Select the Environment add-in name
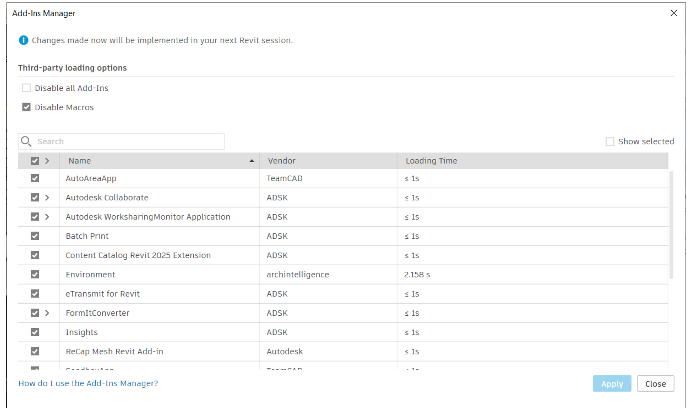Screen dimensions: 690x411 (90, 274)
